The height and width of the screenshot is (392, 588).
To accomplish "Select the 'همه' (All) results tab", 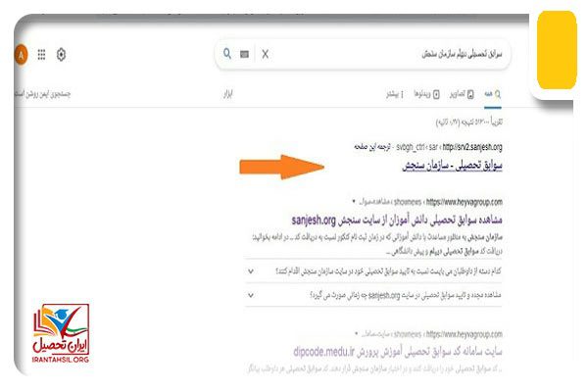I will point(492,94).
